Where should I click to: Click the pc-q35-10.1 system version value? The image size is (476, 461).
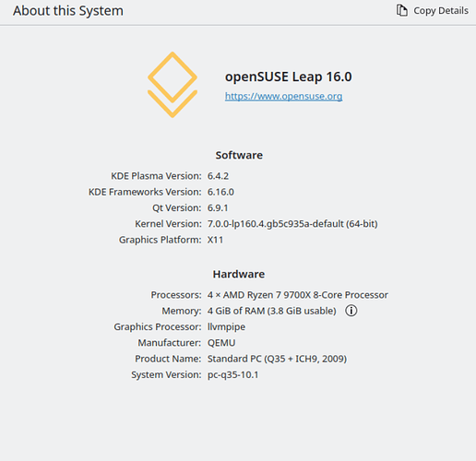(232, 375)
